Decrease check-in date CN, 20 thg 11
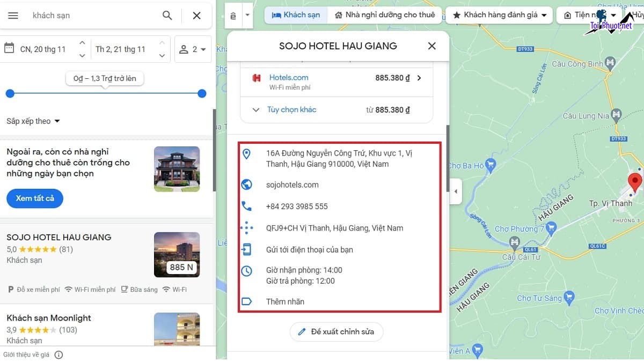This screenshot has width=644, height=362. click(82, 55)
